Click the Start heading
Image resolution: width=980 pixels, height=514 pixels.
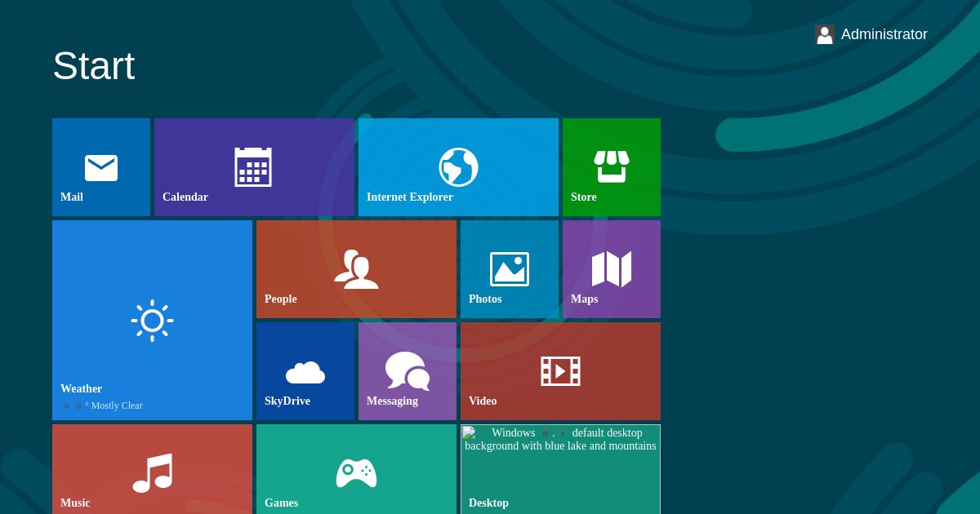coord(93,66)
